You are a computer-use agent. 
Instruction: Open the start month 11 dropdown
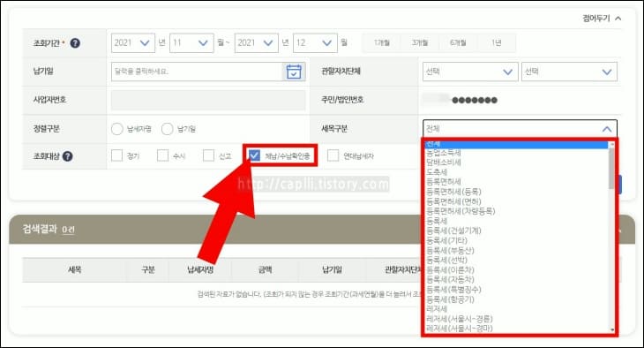tap(191, 42)
